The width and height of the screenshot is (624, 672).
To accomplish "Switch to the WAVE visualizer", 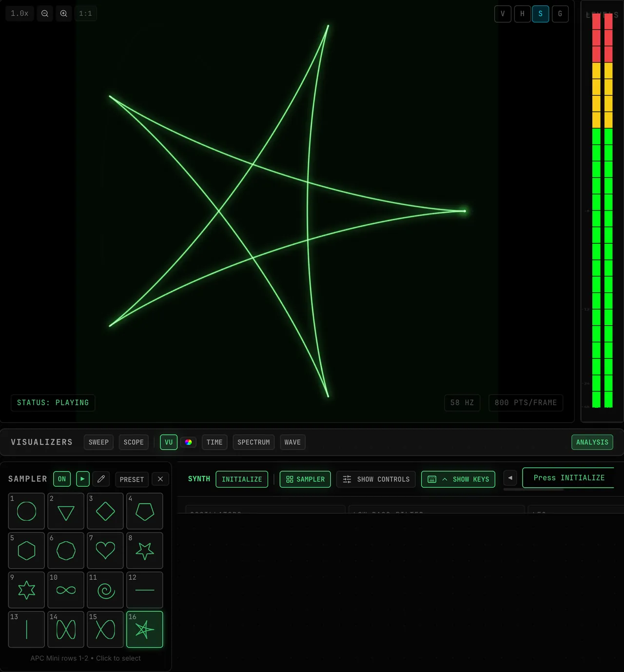I will 292,442.
